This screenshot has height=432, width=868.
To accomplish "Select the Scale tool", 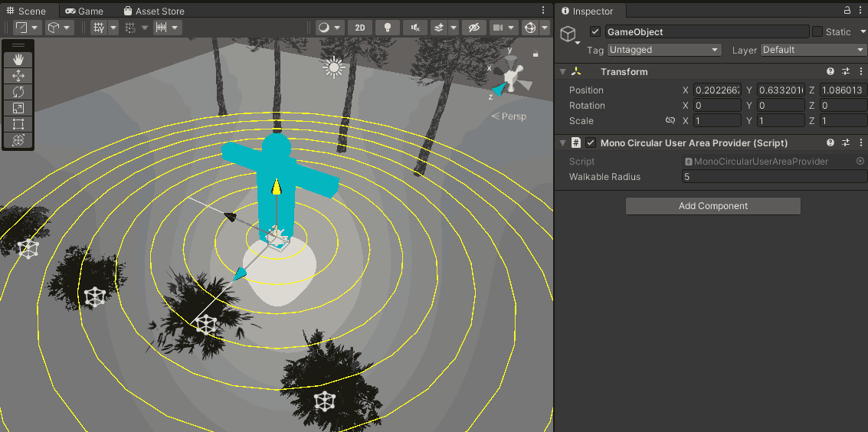I will coord(18,108).
